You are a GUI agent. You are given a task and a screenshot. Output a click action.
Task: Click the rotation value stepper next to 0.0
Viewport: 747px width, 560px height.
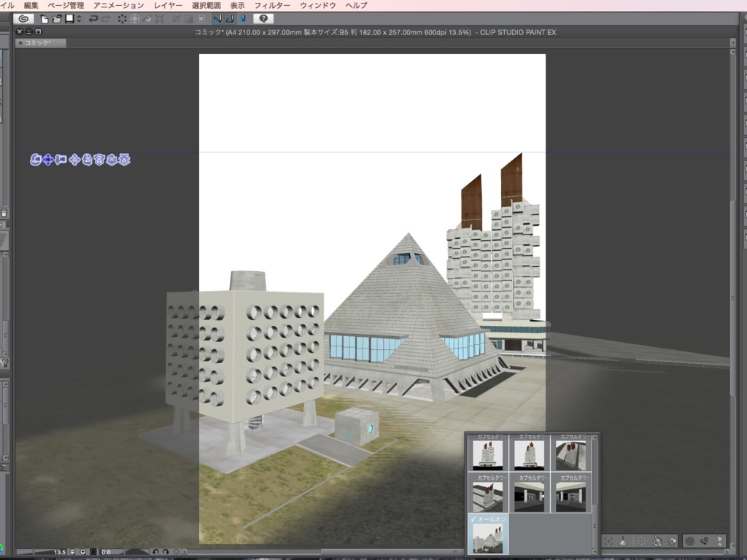pyautogui.click(x=156, y=553)
